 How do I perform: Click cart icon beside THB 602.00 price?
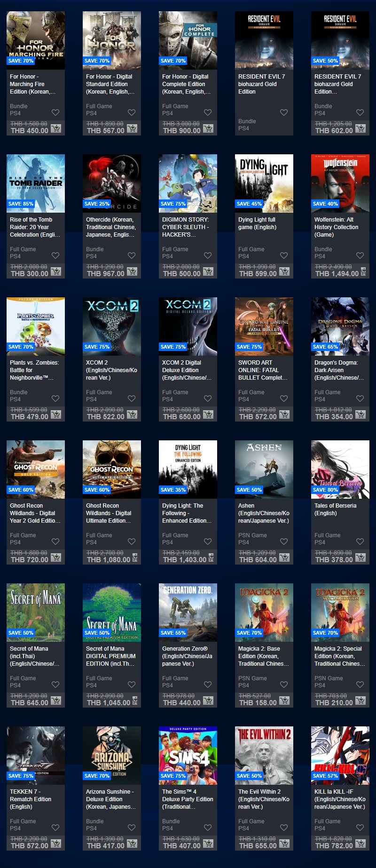click(360, 128)
